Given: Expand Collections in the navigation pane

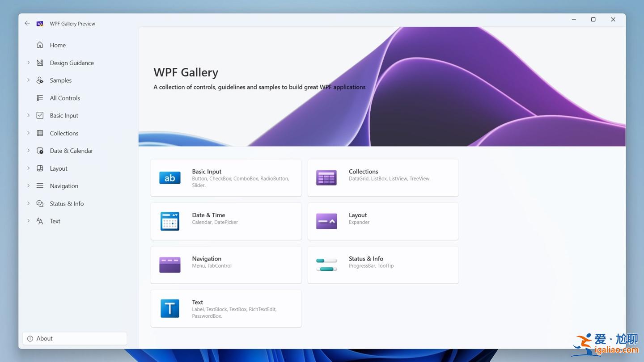Looking at the screenshot, I should coord(28,133).
